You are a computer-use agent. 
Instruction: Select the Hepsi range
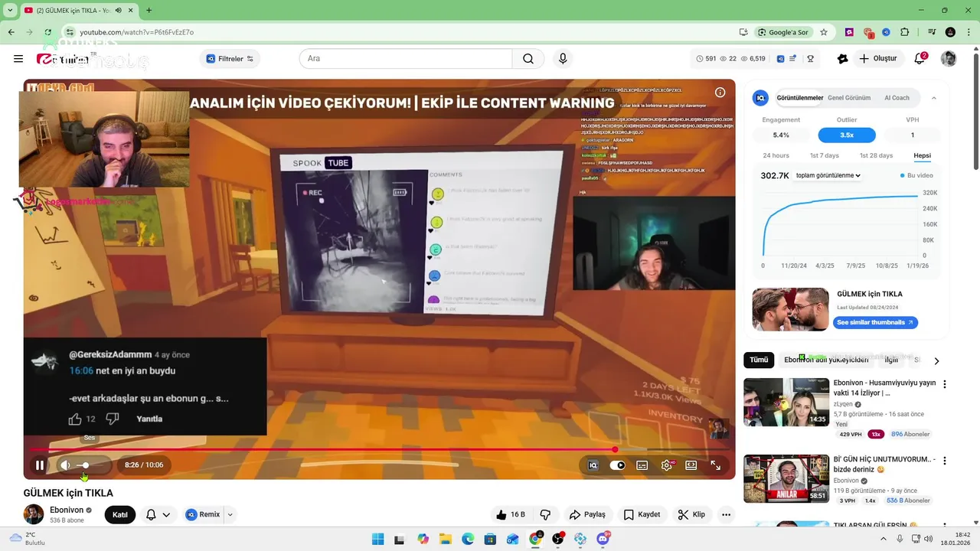coord(922,155)
